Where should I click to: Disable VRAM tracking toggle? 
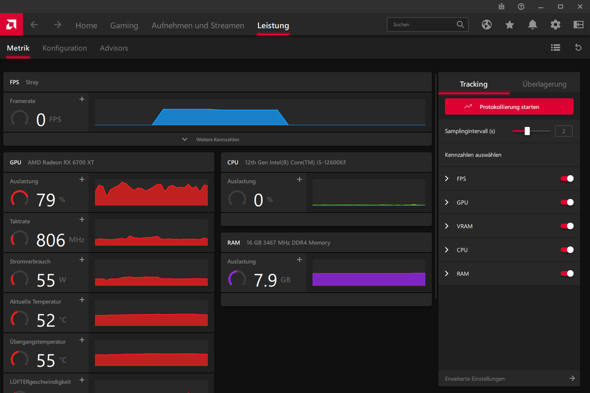click(x=567, y=226)
